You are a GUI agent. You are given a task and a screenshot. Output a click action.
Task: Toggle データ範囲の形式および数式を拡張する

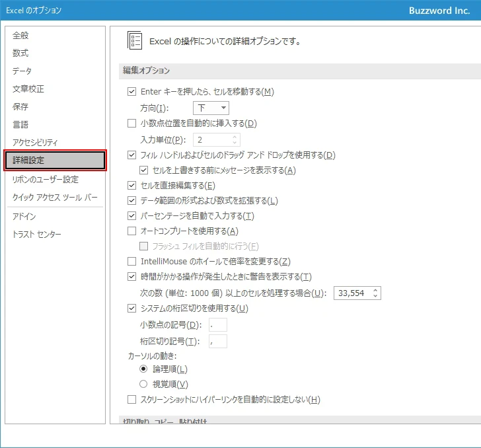pos(132,201)
